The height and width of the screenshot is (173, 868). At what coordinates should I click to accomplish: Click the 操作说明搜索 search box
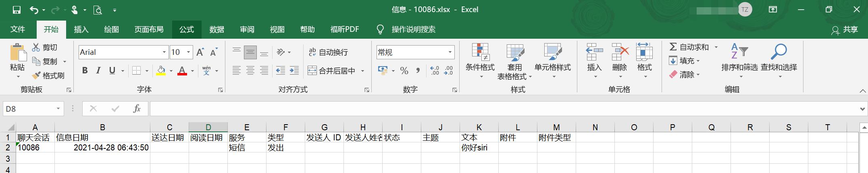[x=414, y=29]
